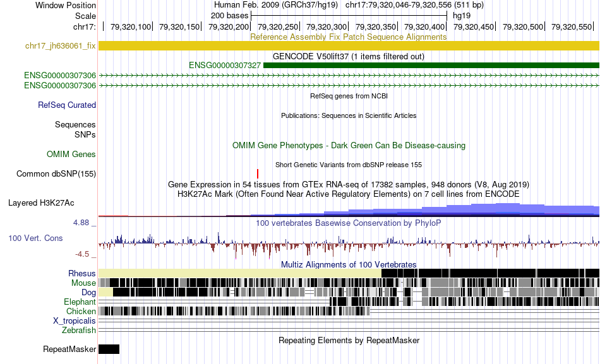The image size is (600, 364).
Task: Open Multiz Alignments of 100 Vertebrates title
Action: click(x=349, y=264)
